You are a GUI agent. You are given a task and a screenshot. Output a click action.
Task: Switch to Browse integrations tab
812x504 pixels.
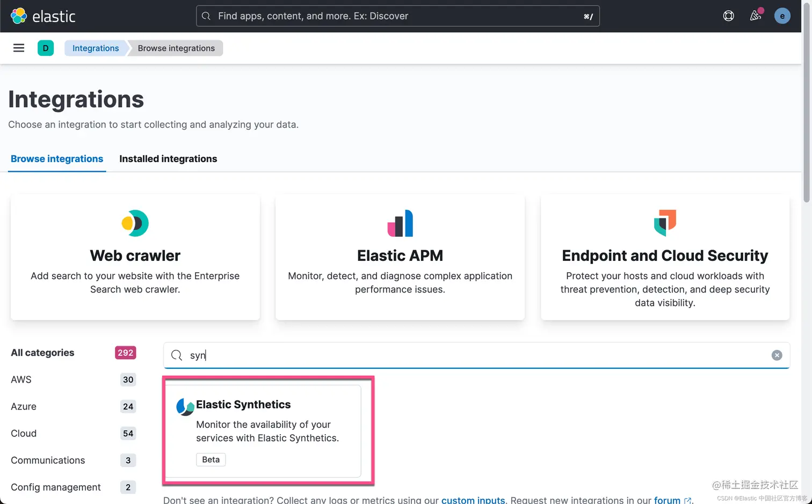pos(57,159)
